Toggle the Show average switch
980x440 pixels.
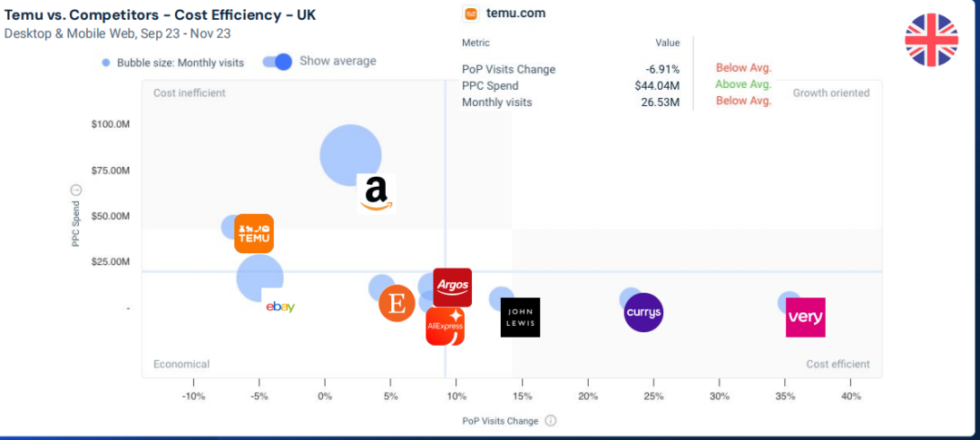pyautogui.click(x=278, y=62)
